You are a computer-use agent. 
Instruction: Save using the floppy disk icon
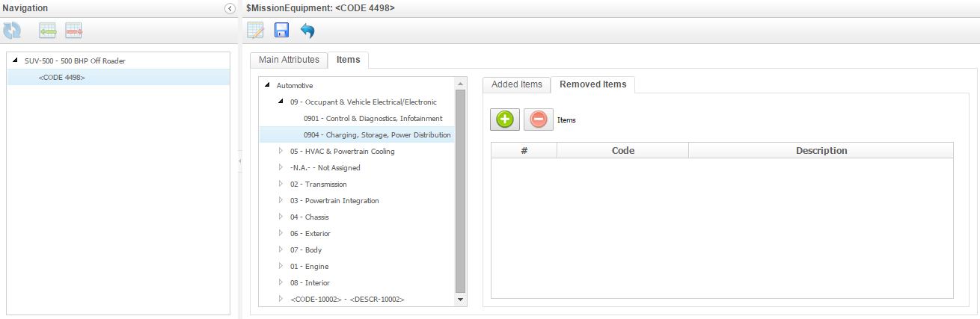(x=281, y=31)
